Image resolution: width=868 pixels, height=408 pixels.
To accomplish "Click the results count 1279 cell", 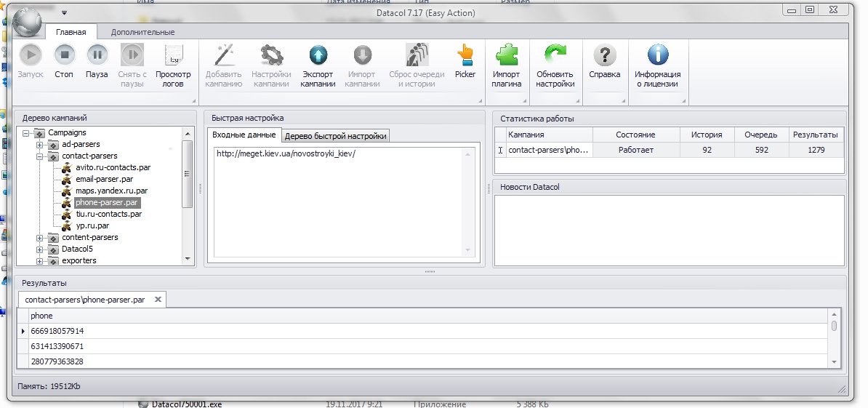I will point(816,150).
